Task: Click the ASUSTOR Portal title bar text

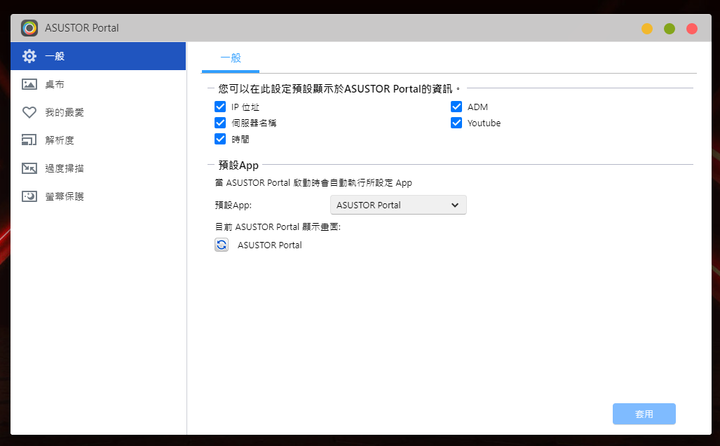Action: click(x=82, y=28)
